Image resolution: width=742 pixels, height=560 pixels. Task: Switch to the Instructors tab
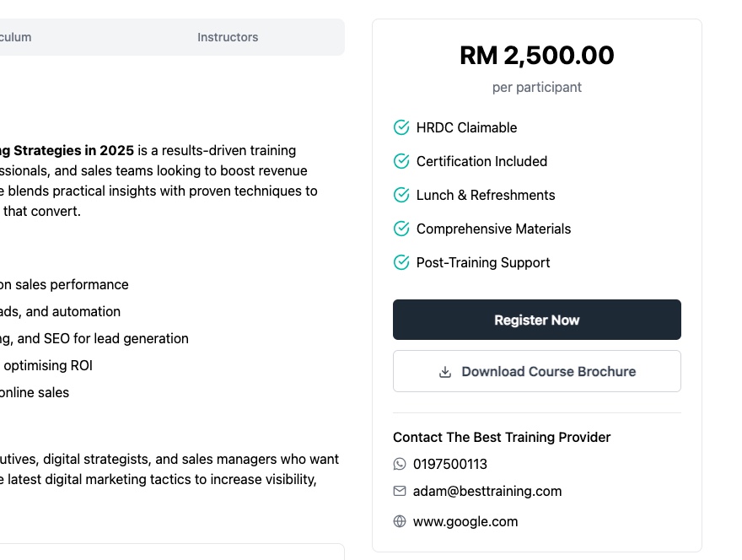pos(228,37)
